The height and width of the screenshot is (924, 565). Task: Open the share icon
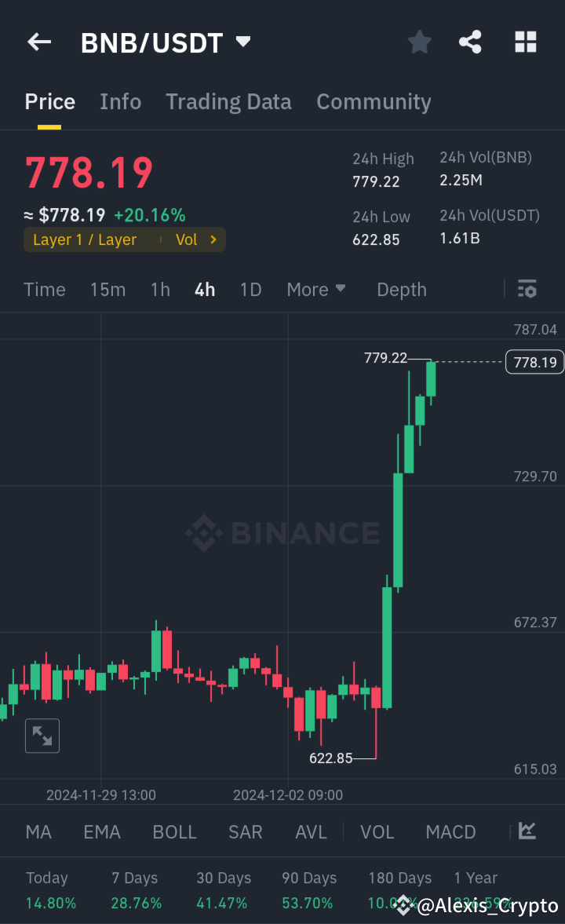tap(470, 42)
